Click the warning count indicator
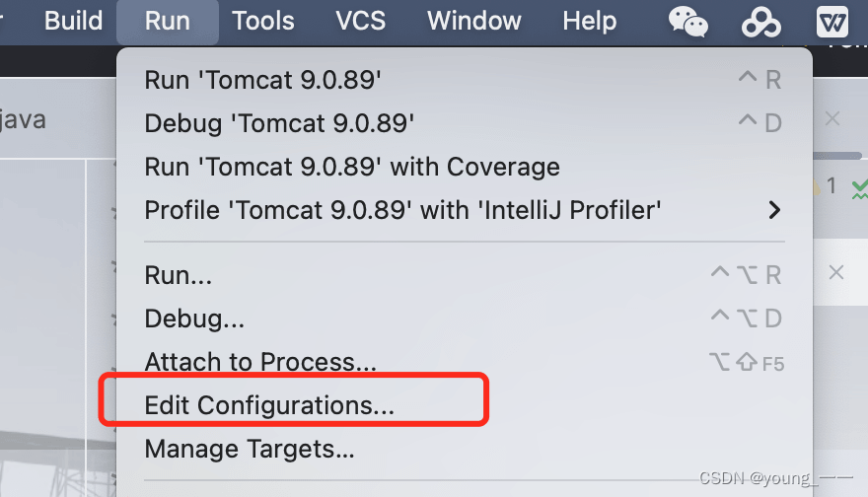Image resolution: width=868 pixels, height=497 pixels. (x=825, y=186)
